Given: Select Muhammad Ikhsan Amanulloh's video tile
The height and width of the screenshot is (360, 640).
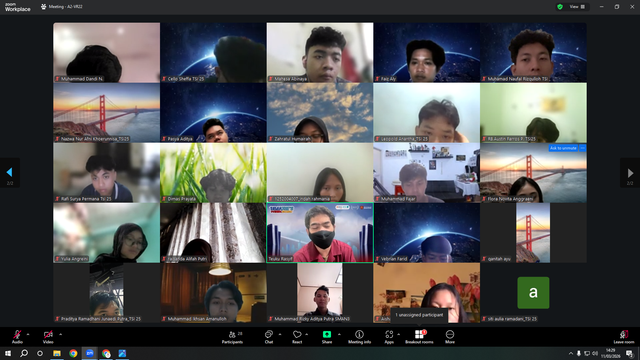Looking at the screenshot, I should 213,293.
